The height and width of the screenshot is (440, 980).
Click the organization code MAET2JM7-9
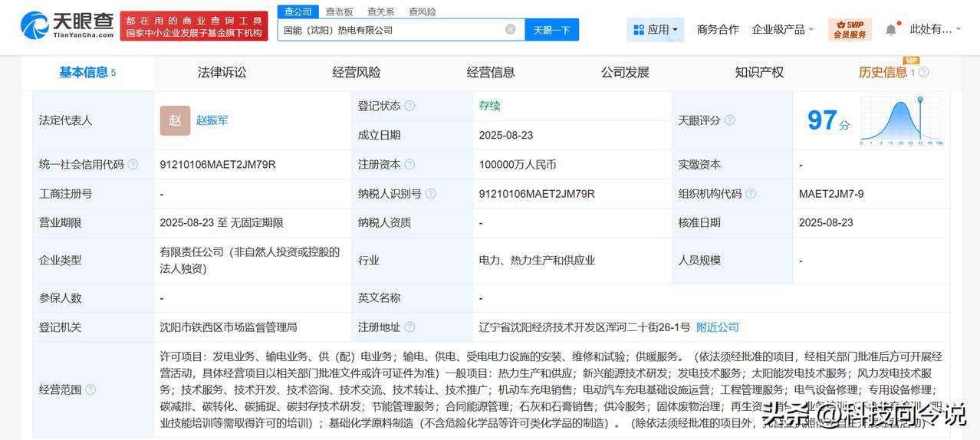pyautogui.click(x=831, y=194)
